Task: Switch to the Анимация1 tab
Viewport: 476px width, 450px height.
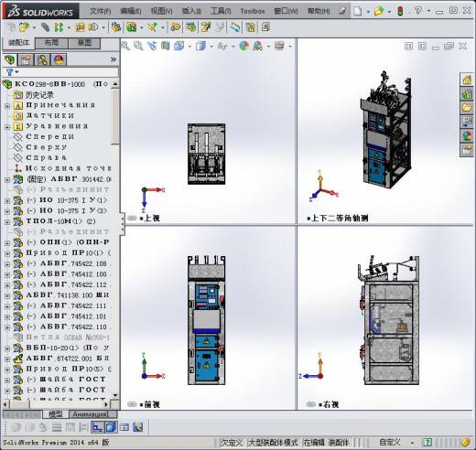Action: (x=93, y=414)
